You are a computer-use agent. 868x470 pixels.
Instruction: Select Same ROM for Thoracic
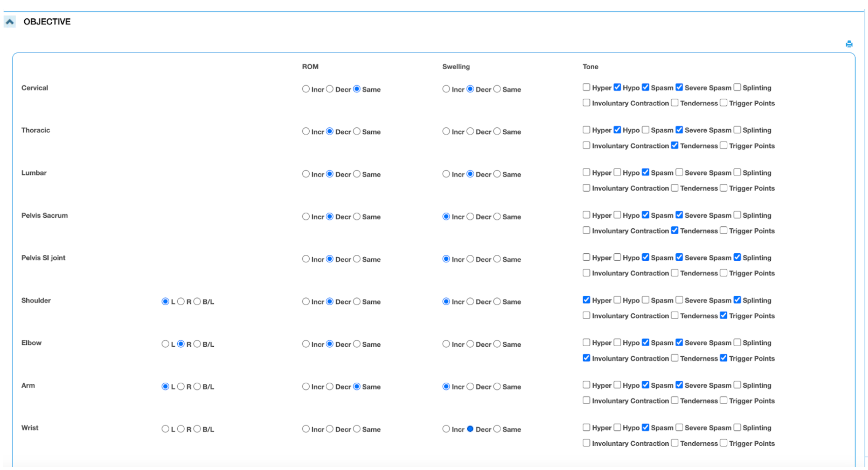click(357, 131)
